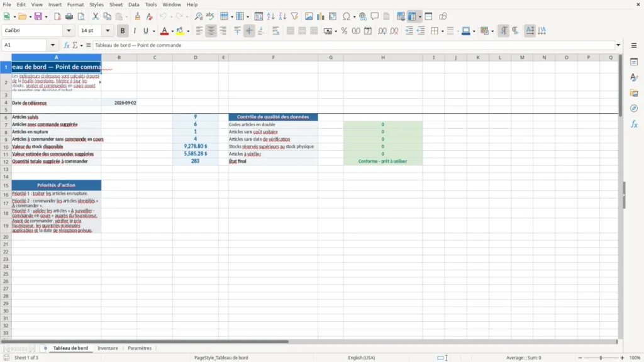Open the File menu
The width and height of the screenshot is (644, 362).
(x=7, y=4)
